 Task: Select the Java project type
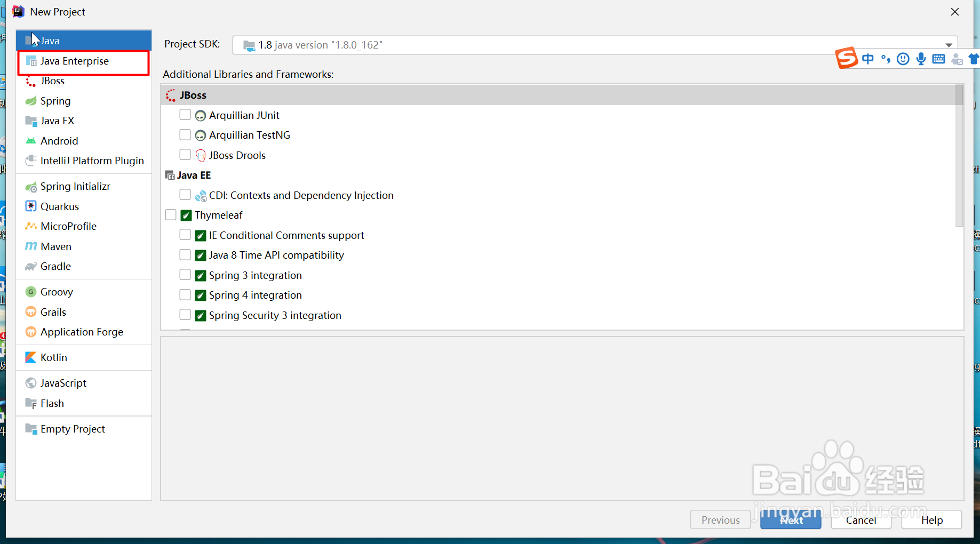point(84,41)
